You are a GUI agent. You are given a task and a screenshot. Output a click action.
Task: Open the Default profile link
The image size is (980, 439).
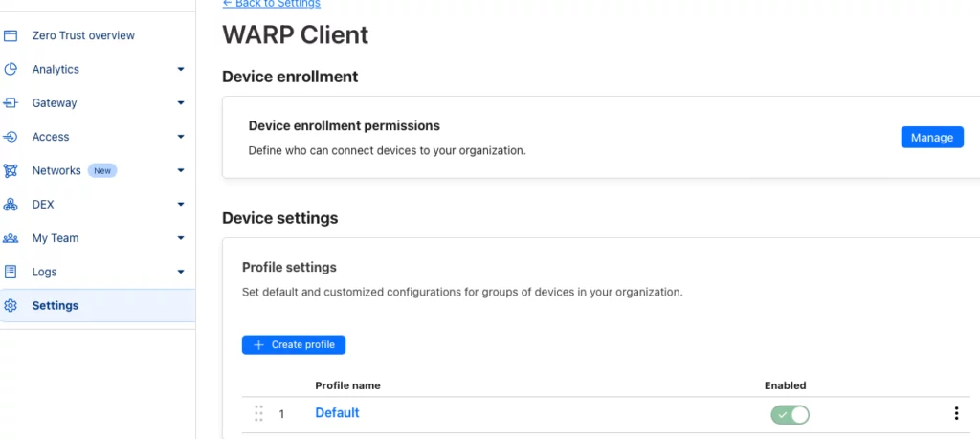tap(337, 413)
